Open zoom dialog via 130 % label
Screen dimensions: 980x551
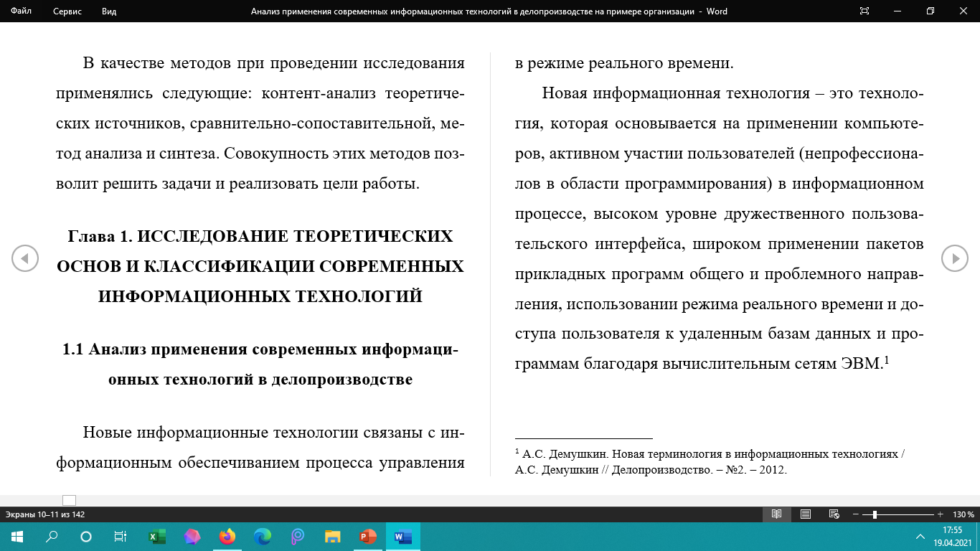click(x=963, y=514)
